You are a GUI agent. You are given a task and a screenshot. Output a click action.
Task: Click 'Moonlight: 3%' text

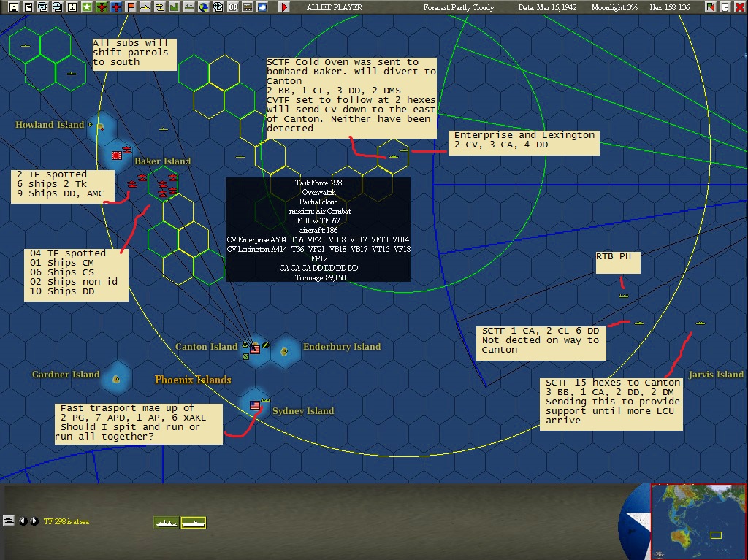click(x=614, y=7)
